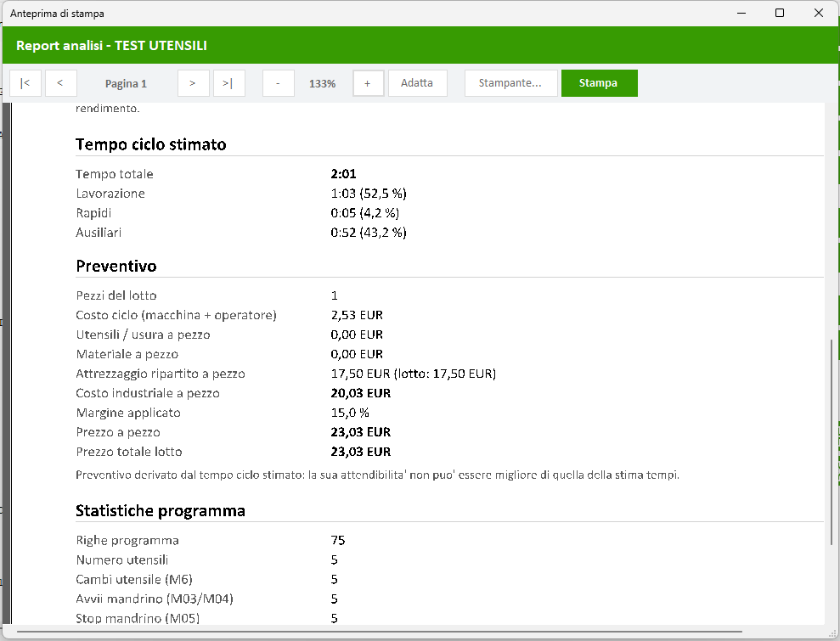Screen dimensions: 840x641
Task: Select the Prezzo totale lotto label
Action: coord(129,452)
